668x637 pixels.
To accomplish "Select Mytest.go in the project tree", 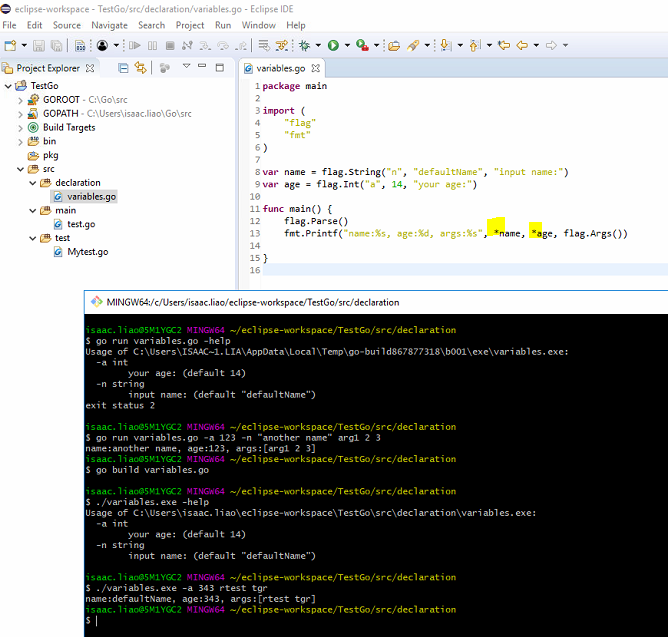I will [86, 252].
